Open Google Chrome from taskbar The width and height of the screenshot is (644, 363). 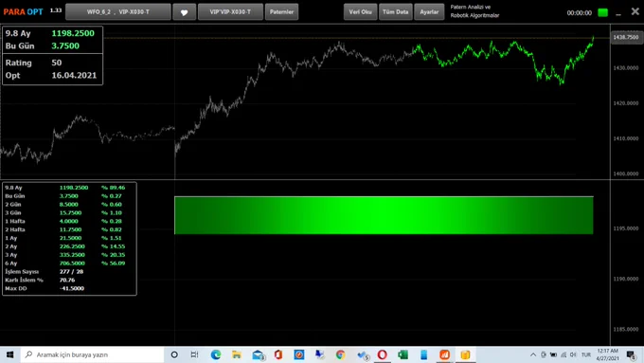341,354
